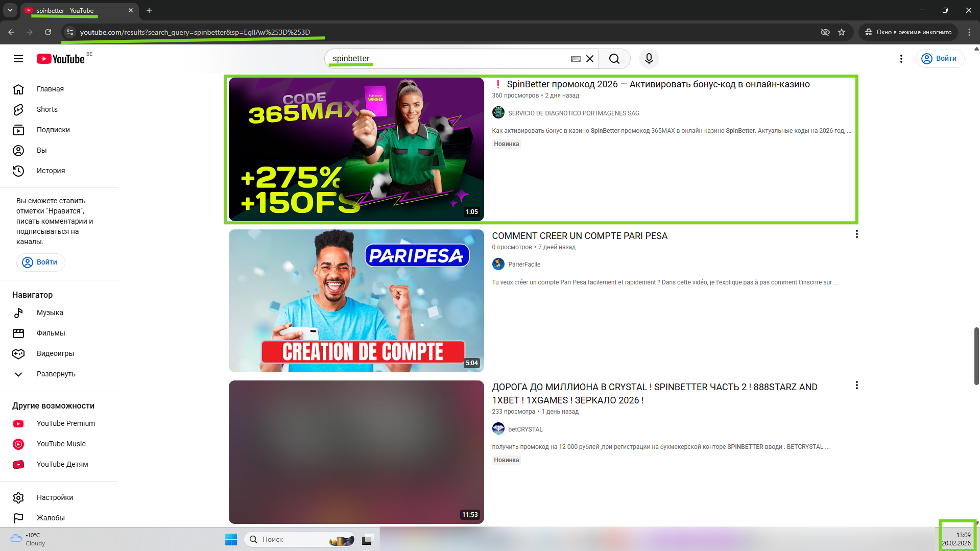Screen dimensions: 980x551
Task: Open the ParierFacile channel link
Action: (524, 265)
